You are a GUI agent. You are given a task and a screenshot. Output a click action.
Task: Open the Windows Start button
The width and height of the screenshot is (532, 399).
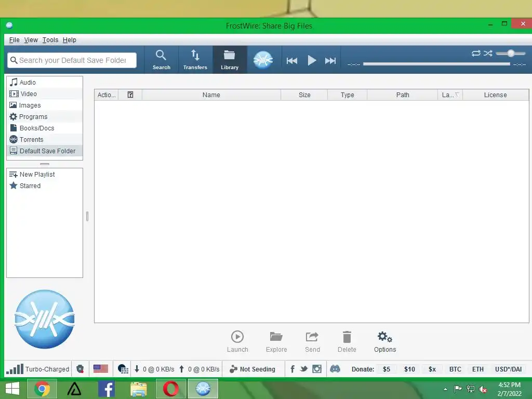tap(12, 389)
